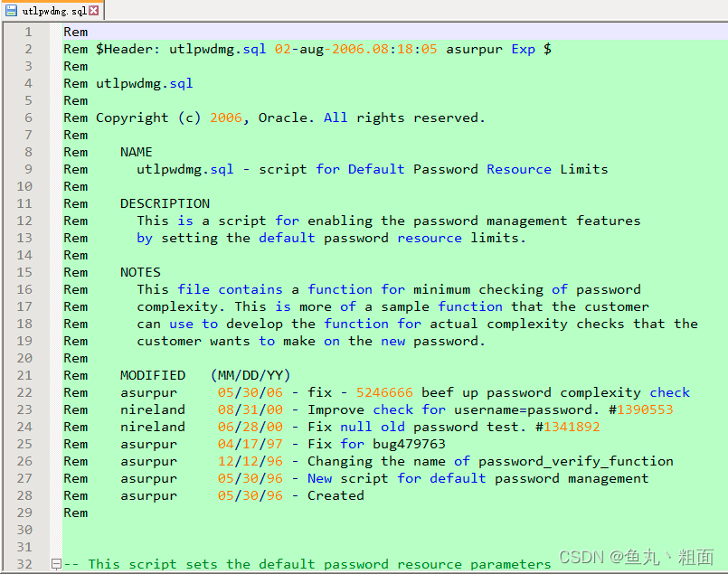Click 'bug479763' on line 25

tap(409, 445)
